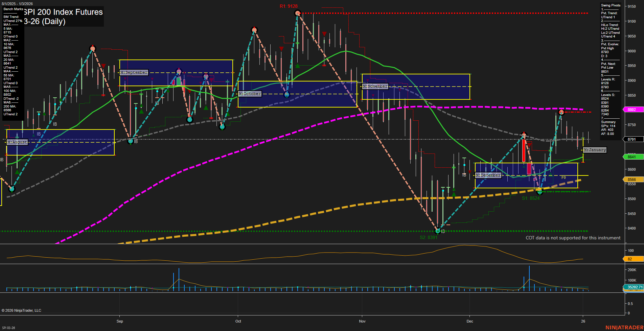The height and width of the screenshot is (331, 644).
Task: Click the red swing-high circle marker below R1: 9128
Action: pyautogui.click(x=298, y=13)
